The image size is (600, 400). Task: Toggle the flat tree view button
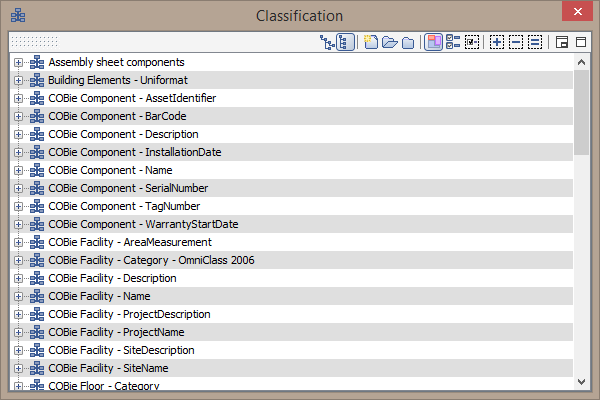(344, 42)
